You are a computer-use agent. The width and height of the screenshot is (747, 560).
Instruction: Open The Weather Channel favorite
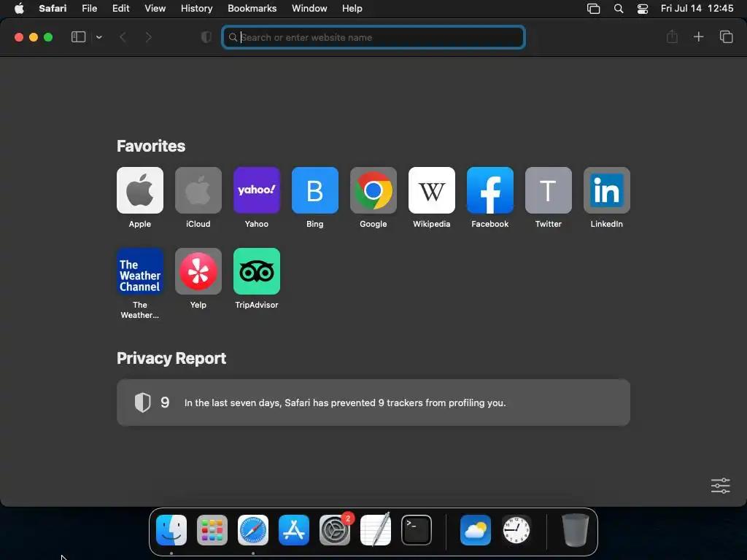(x=140, y=271)
